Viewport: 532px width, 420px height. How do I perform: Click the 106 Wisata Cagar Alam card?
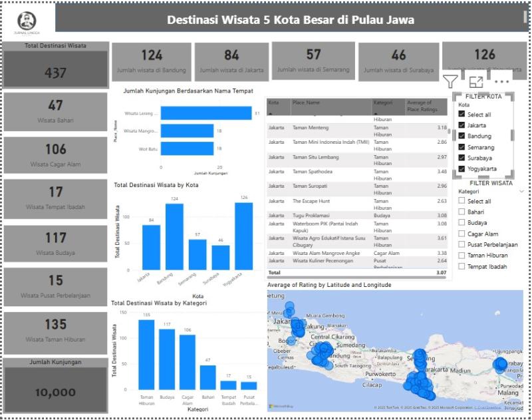pos(56,155)
